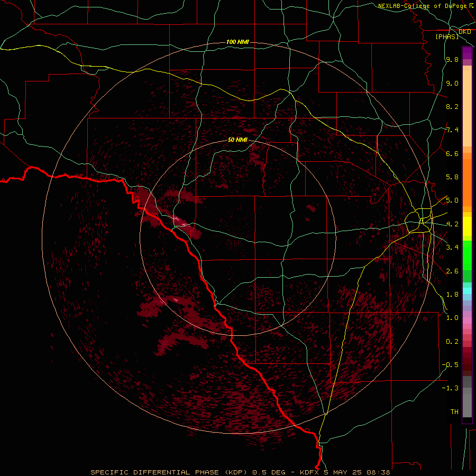This screenshot has width=476, height=476.
Task: Click the 9.0 scale value
Action: tap(452, 83)
